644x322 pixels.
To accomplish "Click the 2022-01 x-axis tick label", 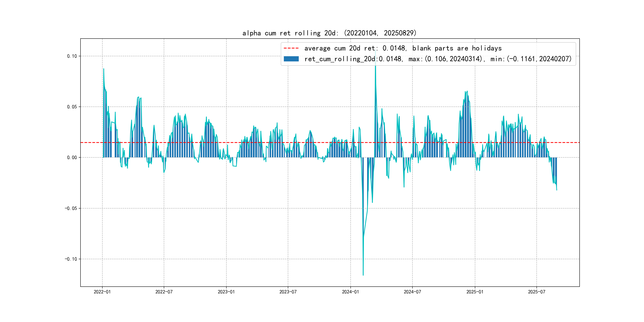I will [102, 292].
